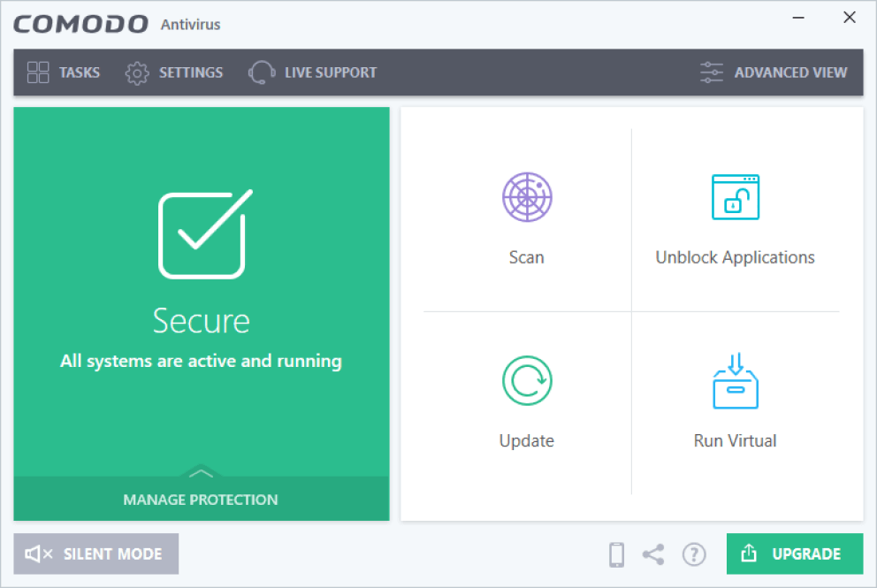Viewport: 877px width, 588px height.
Task: Click the Tasks grid icon
Action: [38, 73]
